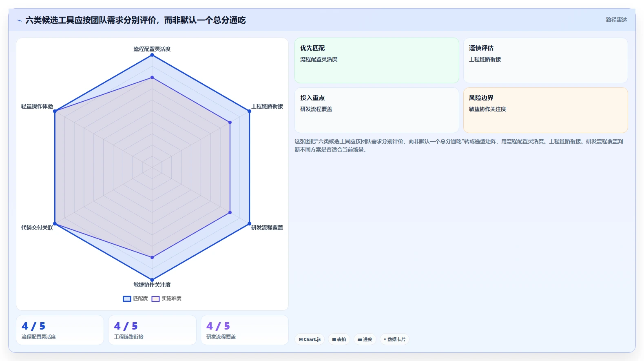Open the 谨慎评估 card

click(545, 60)
